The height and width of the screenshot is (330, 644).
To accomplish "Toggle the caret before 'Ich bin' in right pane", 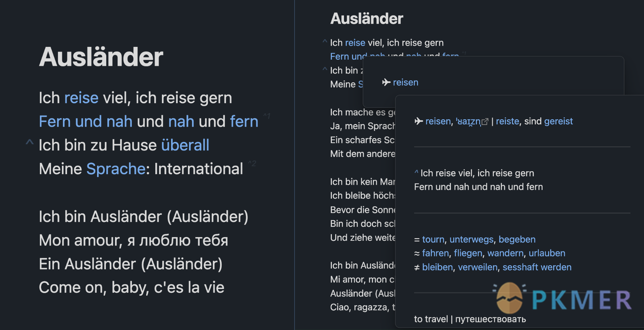I will point(325,69).
